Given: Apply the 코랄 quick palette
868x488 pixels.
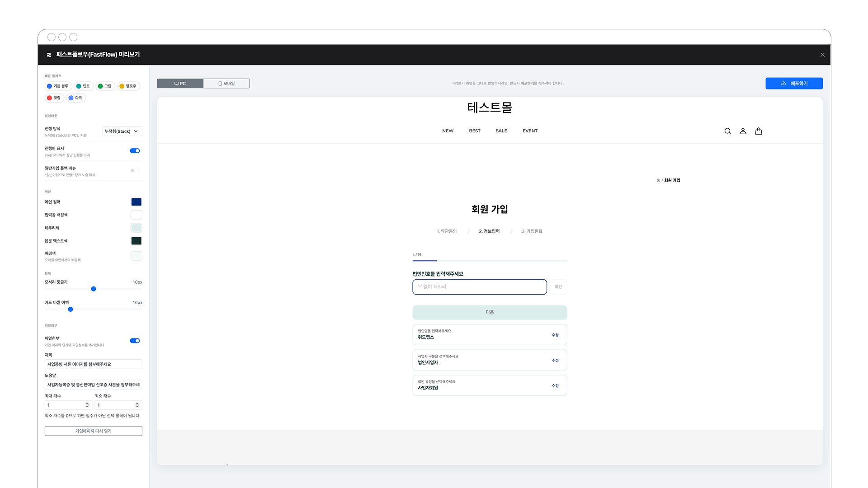Looking at the screenshot, I should click(x=54, y=98).
